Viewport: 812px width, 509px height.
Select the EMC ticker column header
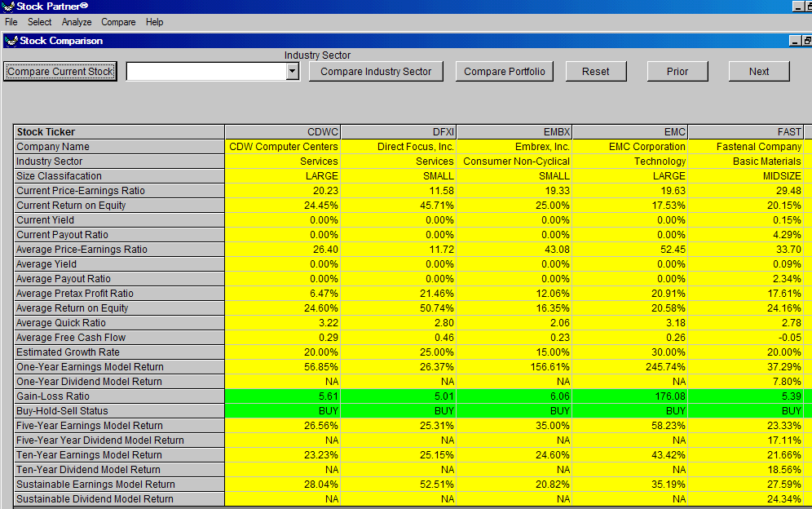(630, 131)
